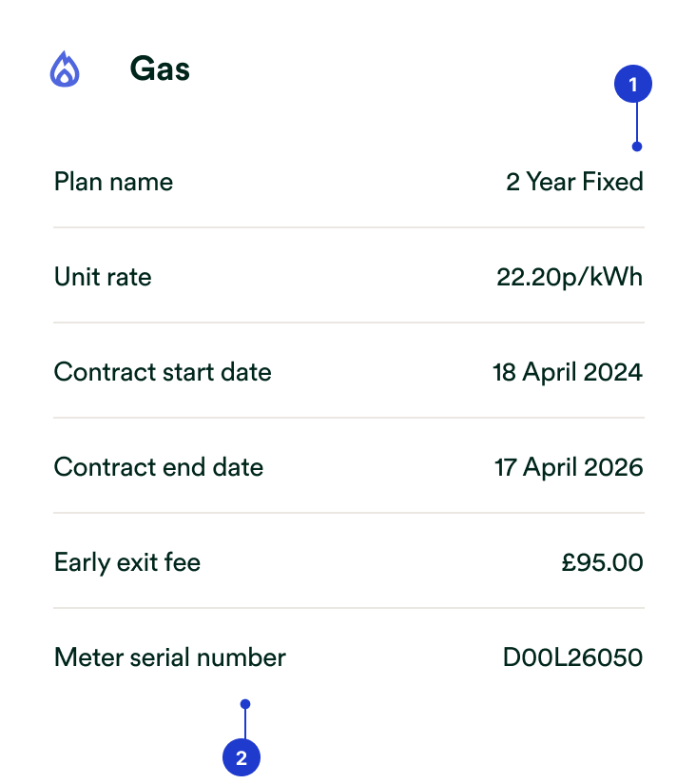696x784 pixels.
Task: Click the divider line beneath the Plan name row
Action: [x=348, y=227]
